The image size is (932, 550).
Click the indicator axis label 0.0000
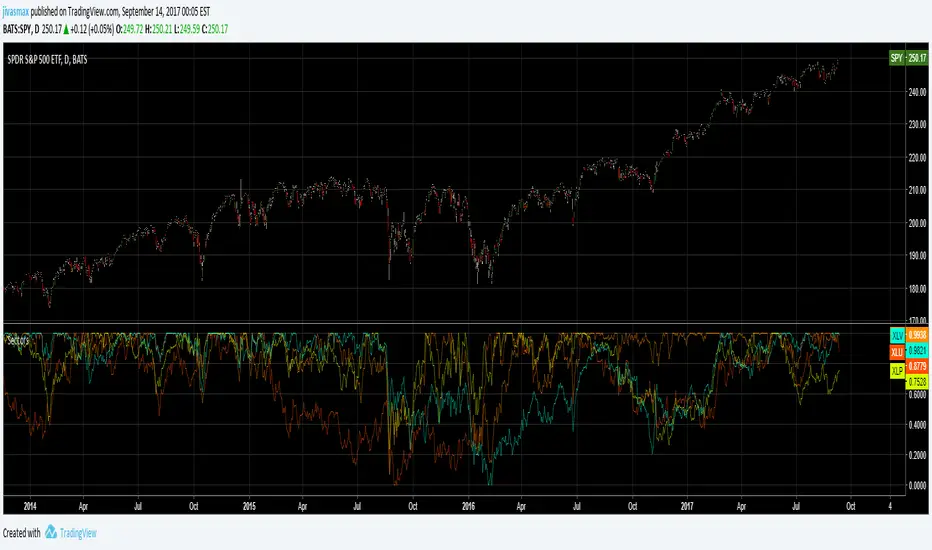coord(917,485)
